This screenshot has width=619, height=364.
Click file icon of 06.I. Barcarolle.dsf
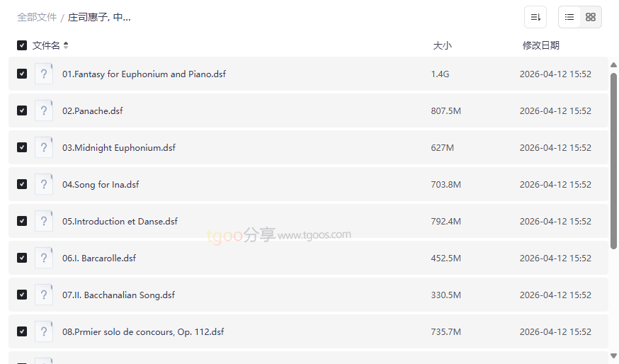pyautogui.click(x=44, y=258)
